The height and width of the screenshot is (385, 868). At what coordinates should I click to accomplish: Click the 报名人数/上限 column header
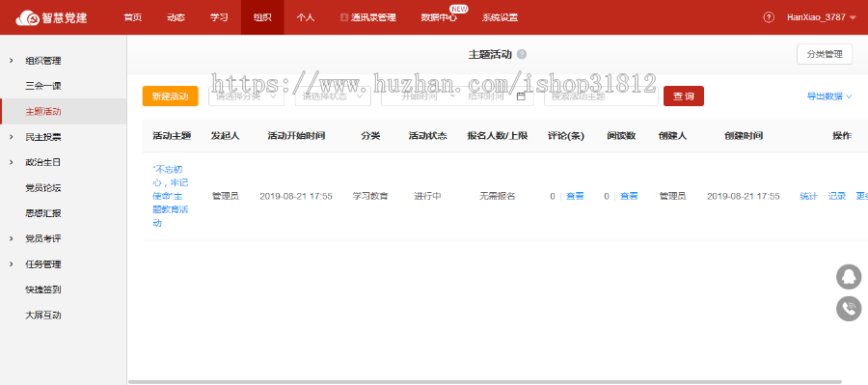coord(497,136)
